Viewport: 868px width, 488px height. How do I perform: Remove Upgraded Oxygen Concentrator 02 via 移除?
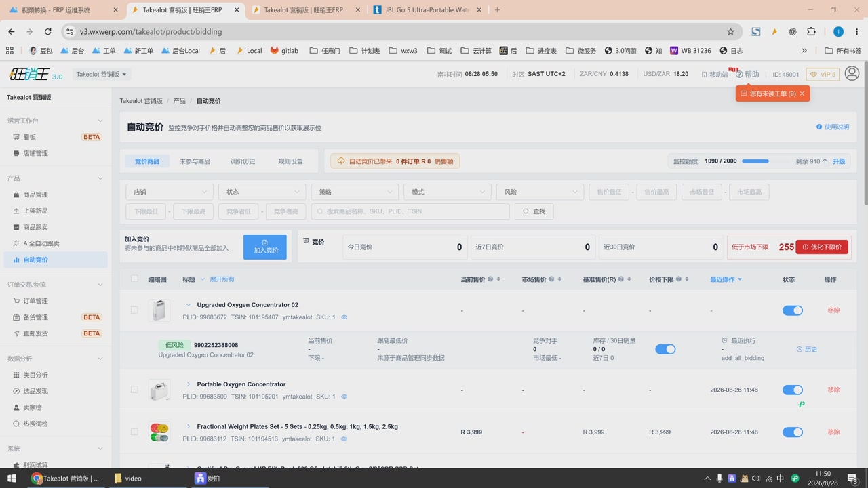(x=833, y=310)
